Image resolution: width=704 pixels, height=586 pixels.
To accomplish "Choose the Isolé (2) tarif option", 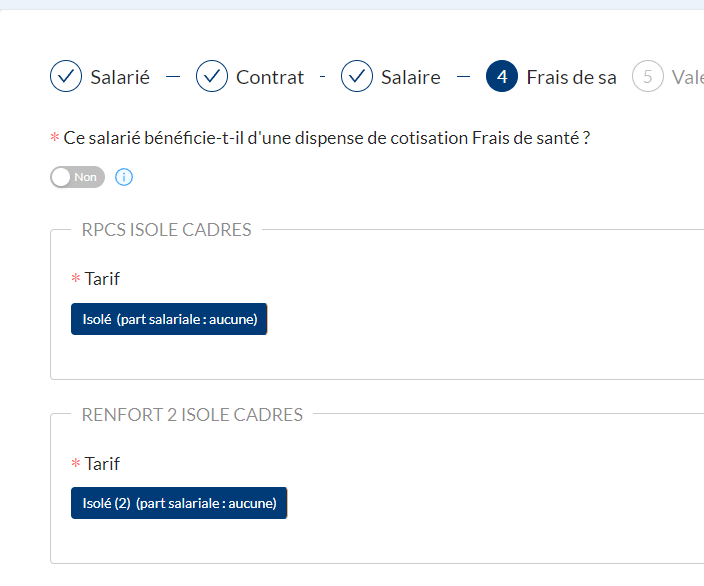I will tap(179, 503).
